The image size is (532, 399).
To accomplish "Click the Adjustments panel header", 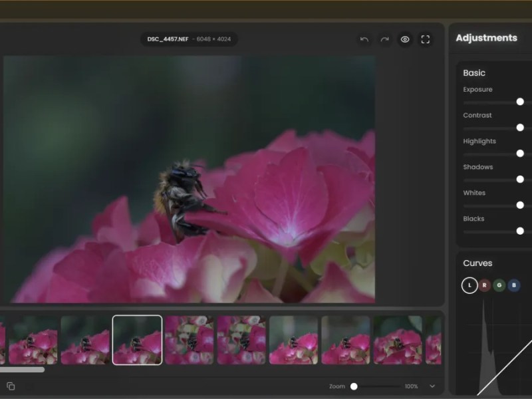I will (x=487, y=38).
